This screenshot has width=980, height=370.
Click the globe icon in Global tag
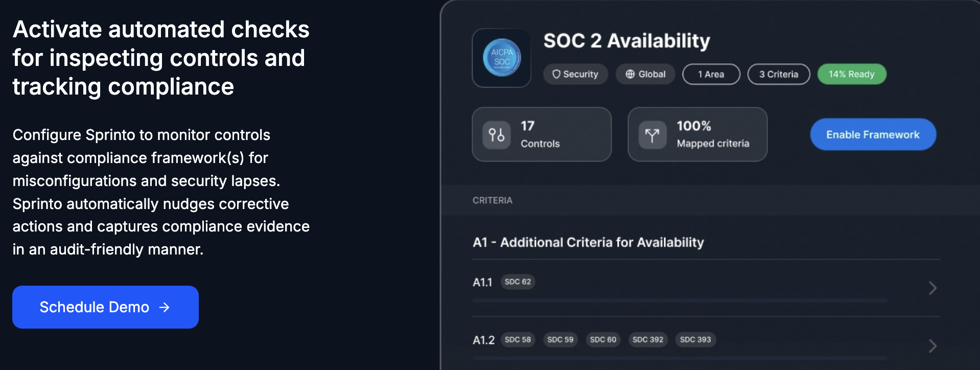click(x=630, y=74)
